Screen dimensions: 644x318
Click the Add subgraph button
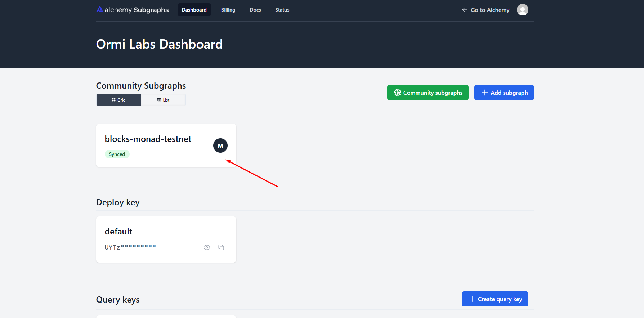[504, 93]
